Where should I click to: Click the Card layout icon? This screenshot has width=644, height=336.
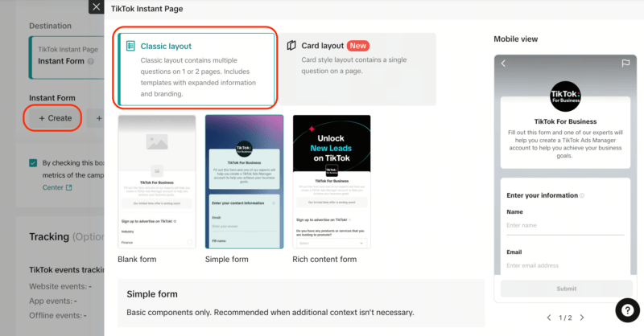pos(292,46)
